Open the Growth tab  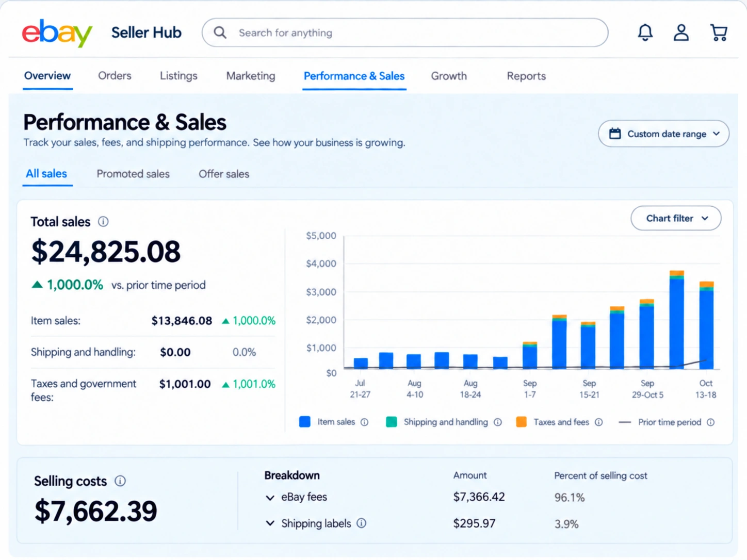point(449,76)
